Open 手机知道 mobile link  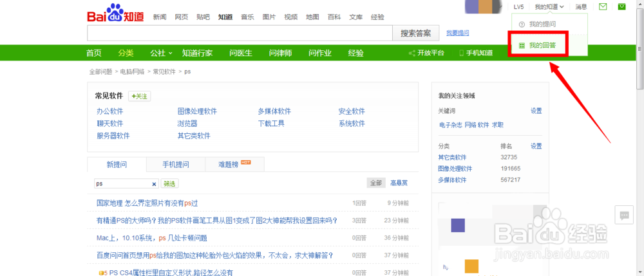click(x=476, y=53)
